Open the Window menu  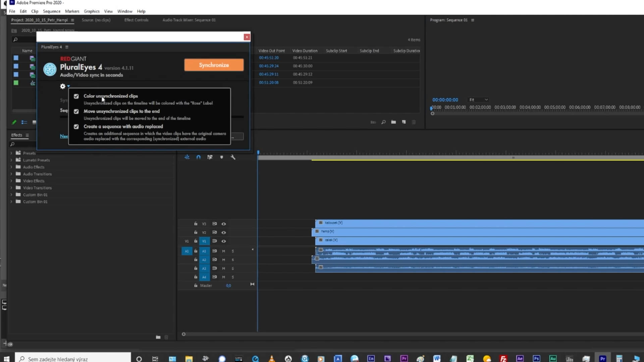point(125,11)
